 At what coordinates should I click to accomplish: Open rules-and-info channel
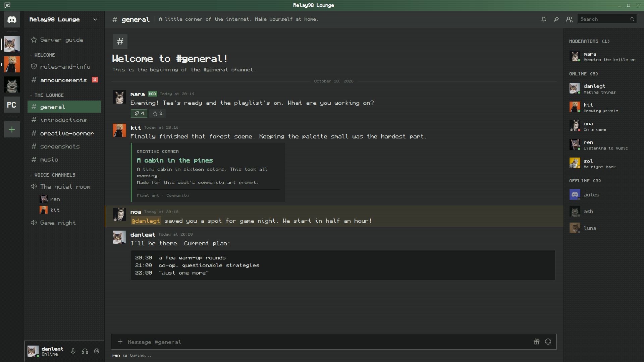(64, 67)
